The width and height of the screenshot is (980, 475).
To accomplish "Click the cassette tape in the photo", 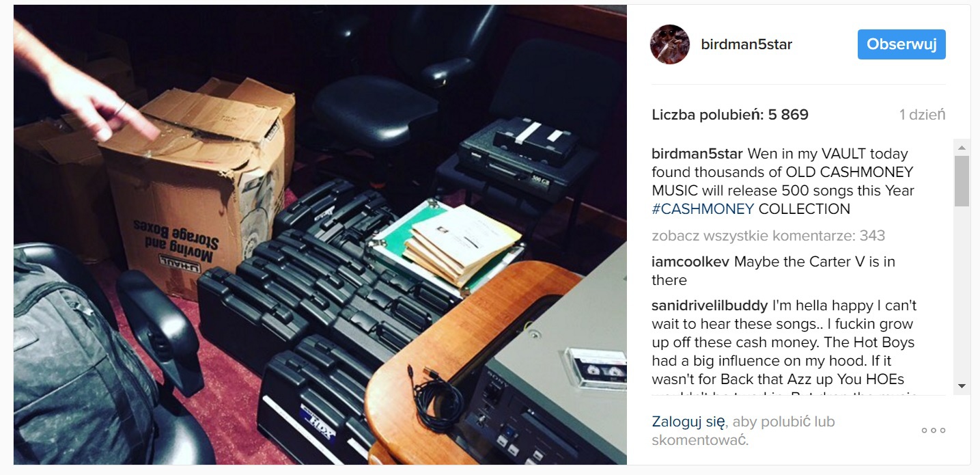I will click(596, 368).
